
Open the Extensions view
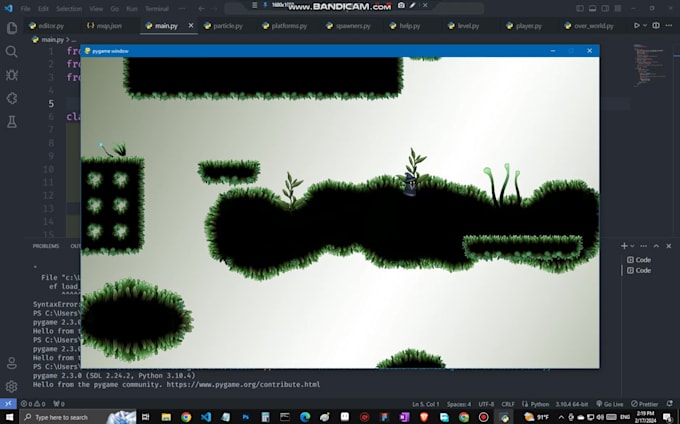click(12, 98)
